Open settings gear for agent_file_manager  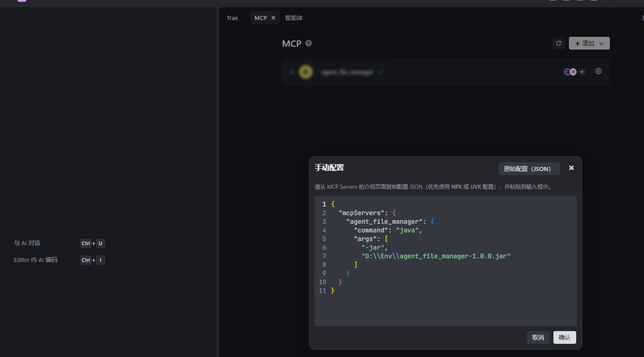[598, 71]
